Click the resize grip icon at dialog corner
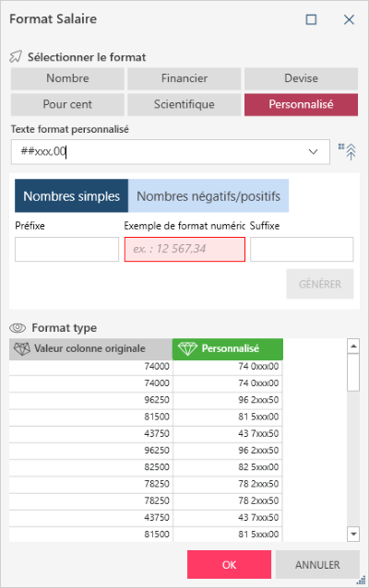369x588 pixels. tap(361, 580)
